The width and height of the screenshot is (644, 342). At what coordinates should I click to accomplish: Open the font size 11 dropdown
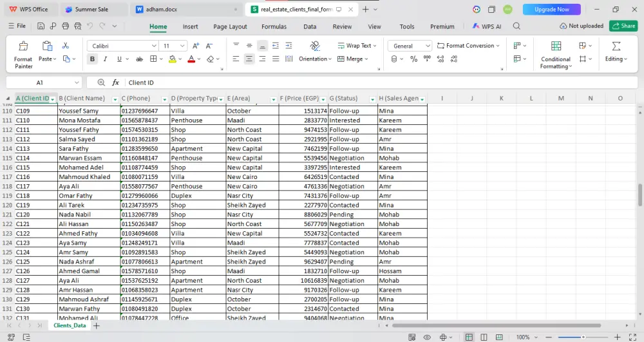coord(182,46)
